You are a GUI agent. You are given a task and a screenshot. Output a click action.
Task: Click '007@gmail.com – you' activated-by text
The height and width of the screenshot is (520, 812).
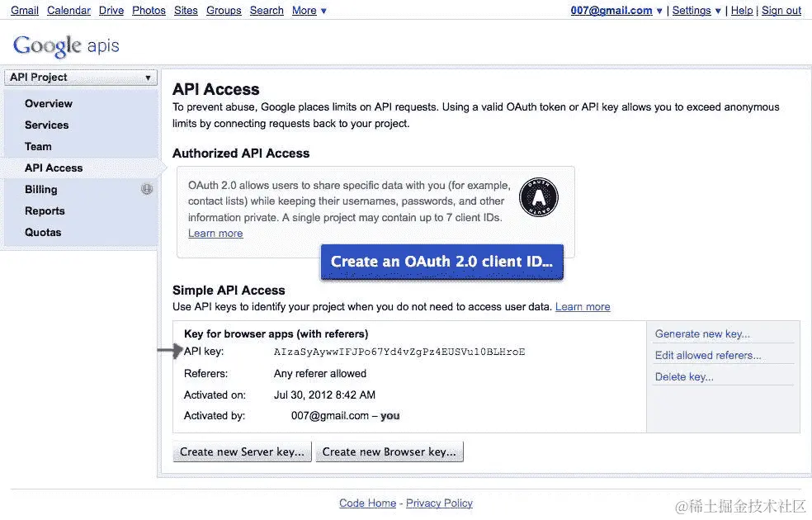click(346, 416)
